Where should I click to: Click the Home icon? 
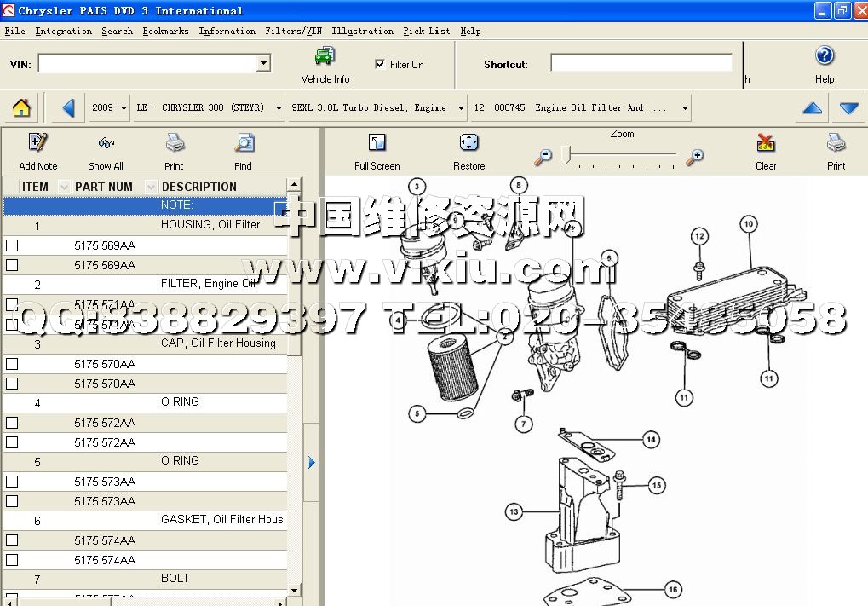pos(21,108)
